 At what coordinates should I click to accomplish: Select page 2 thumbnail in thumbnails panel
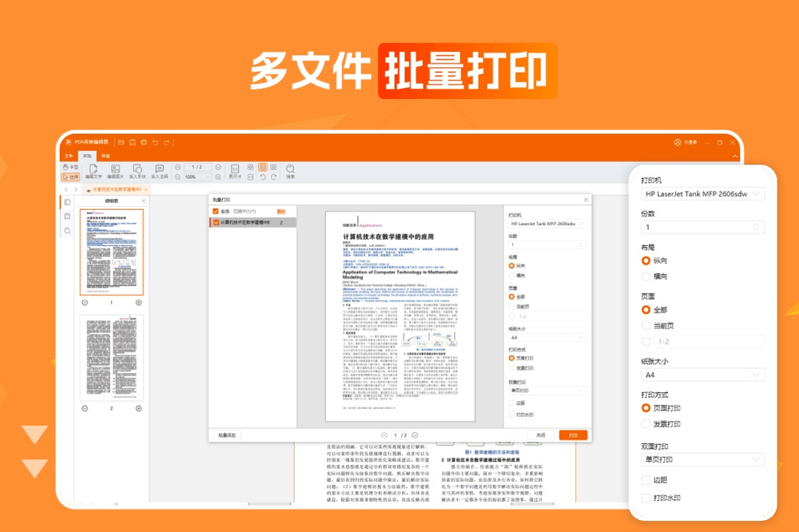click(x=112, y=357)
